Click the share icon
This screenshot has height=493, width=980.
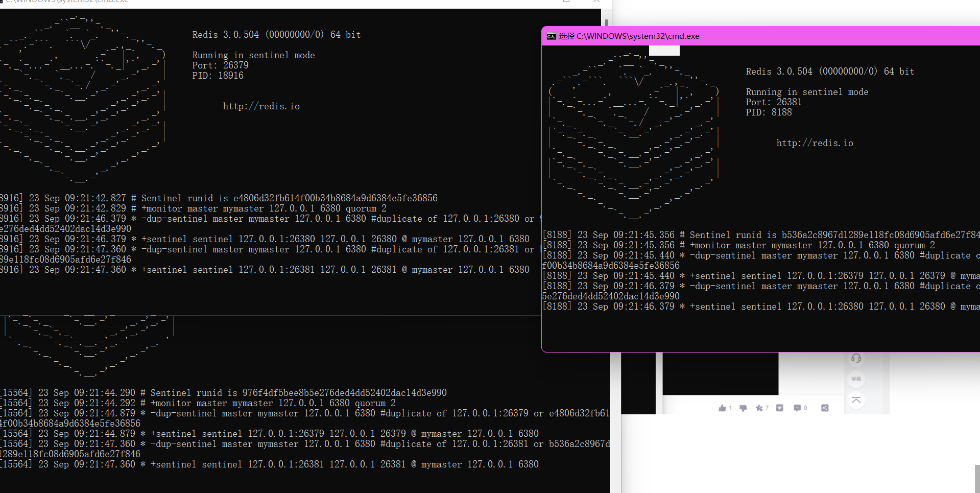825,408
